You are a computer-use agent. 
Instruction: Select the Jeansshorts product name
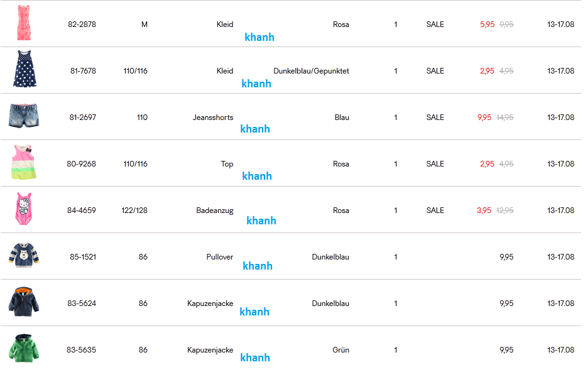[213, 118]
